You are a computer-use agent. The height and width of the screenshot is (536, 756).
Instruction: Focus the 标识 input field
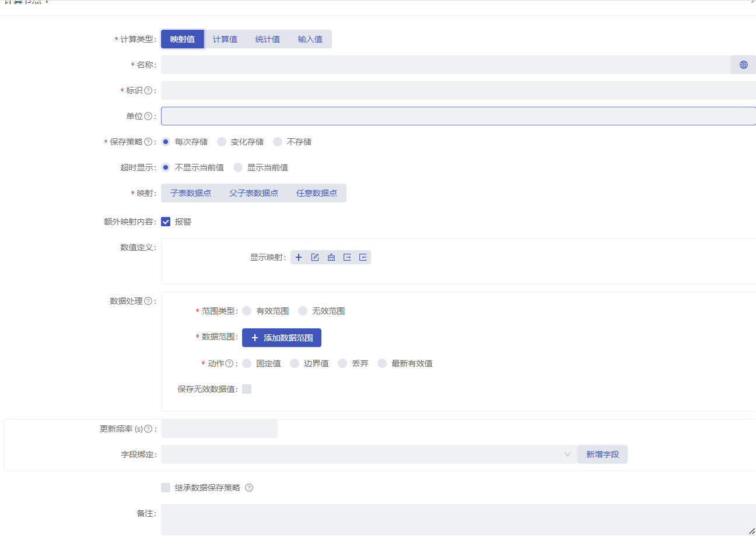pyautogui.click(x=459, y=90)
